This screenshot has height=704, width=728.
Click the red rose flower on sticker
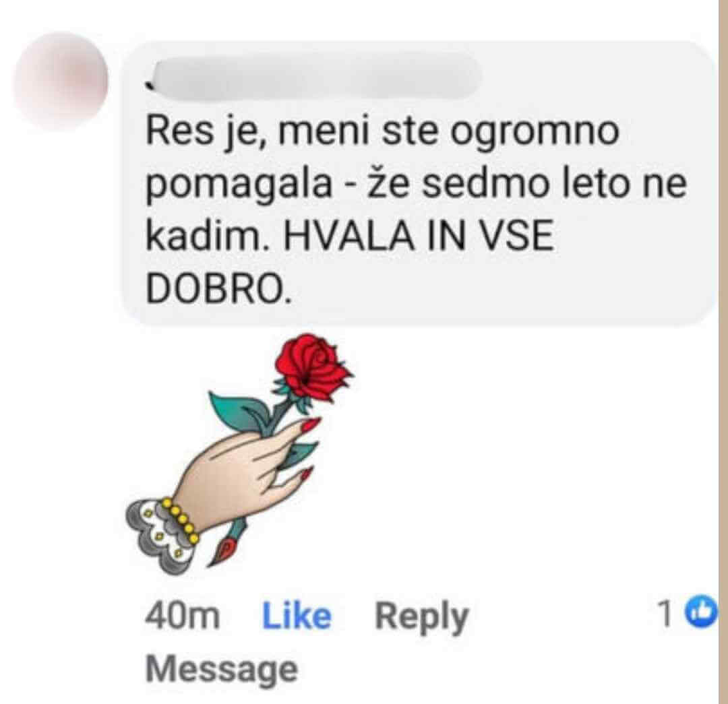312,369
